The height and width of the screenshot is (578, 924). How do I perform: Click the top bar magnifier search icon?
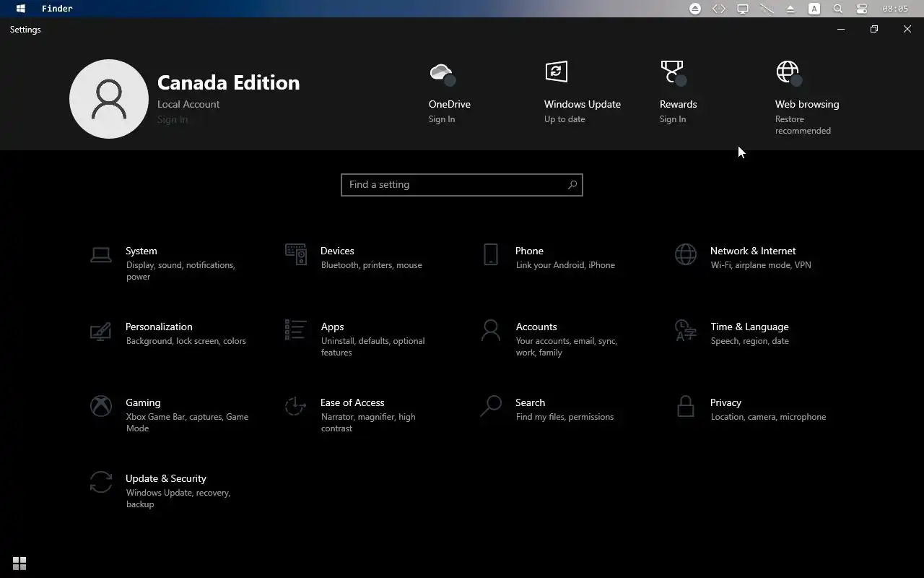pyautogui.click(x=838, y=9)
